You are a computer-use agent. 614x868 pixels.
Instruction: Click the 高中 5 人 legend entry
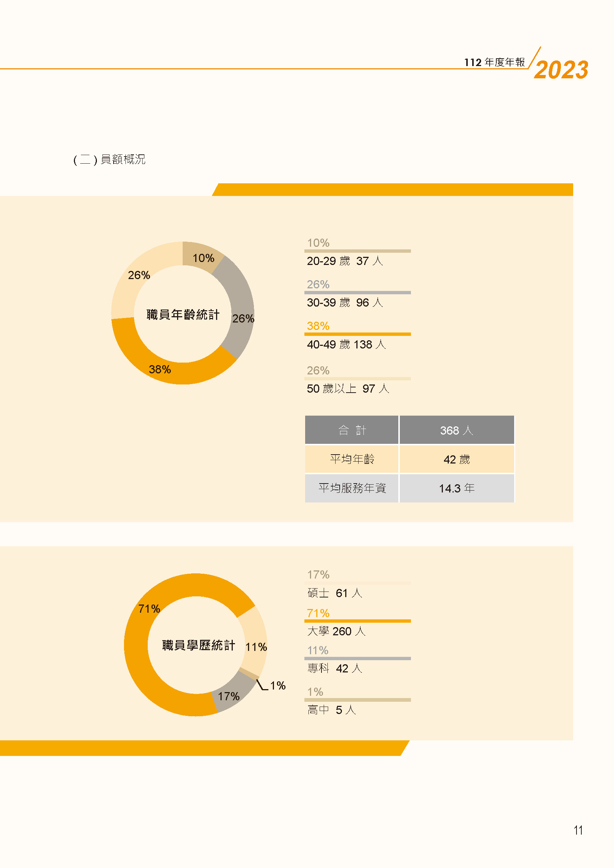[x=332, y=710]
